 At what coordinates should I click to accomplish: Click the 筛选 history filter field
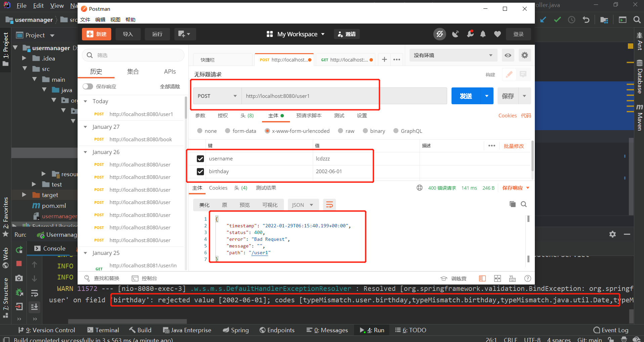click(133, 55)
